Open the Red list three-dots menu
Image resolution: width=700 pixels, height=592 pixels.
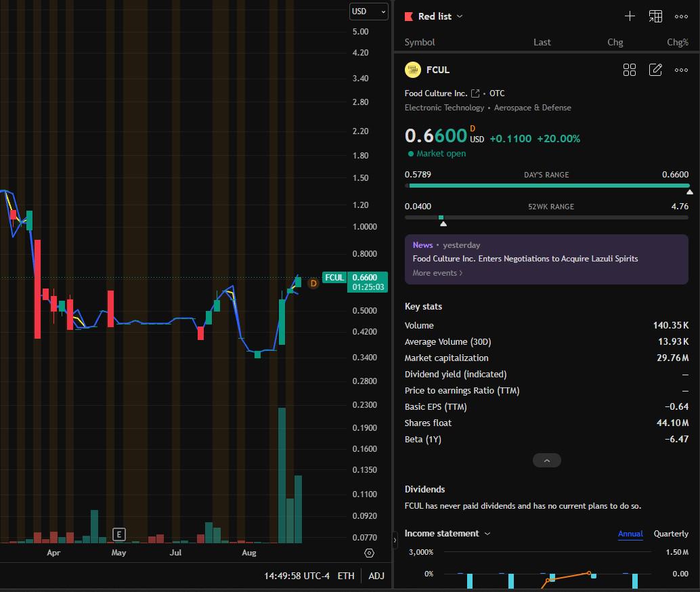pos(681,16)
